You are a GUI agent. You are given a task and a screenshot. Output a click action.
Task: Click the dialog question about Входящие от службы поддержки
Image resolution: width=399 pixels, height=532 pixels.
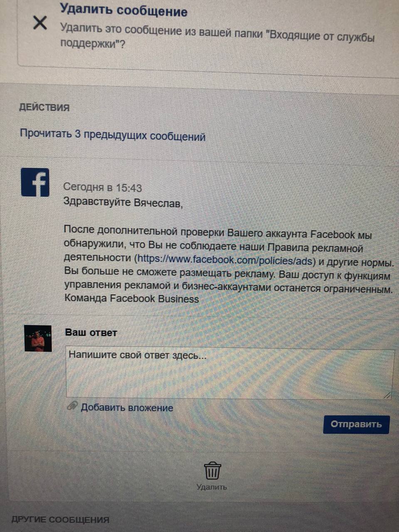coord(217,37)
